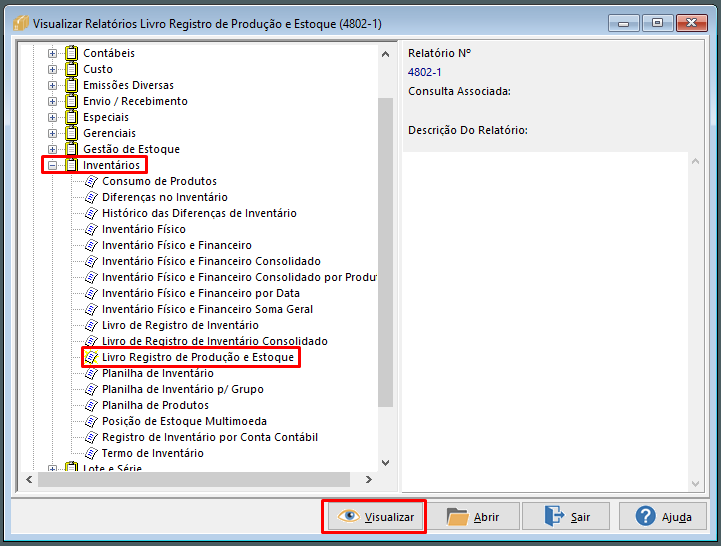Expand the Envio / Recebimento node
The image size is (721, 546).
(x=52, y=101)
